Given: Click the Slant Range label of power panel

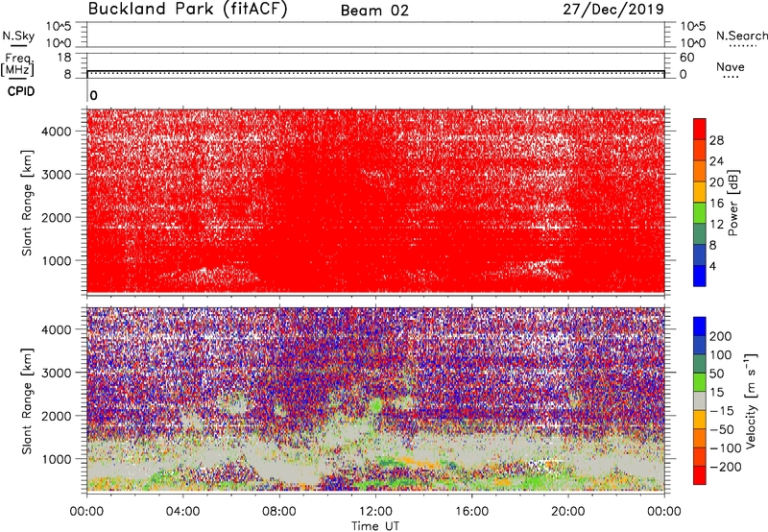Looking at the screenshot, I should 27,203.
